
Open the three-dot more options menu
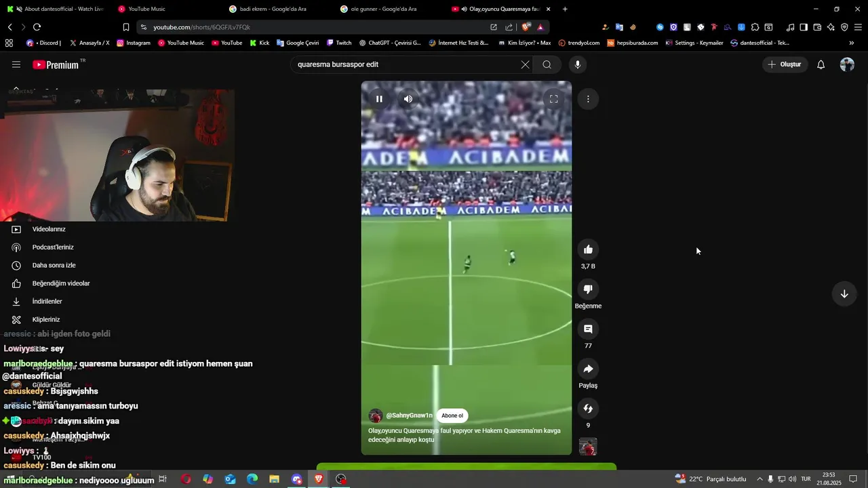(x=588, y=99)
